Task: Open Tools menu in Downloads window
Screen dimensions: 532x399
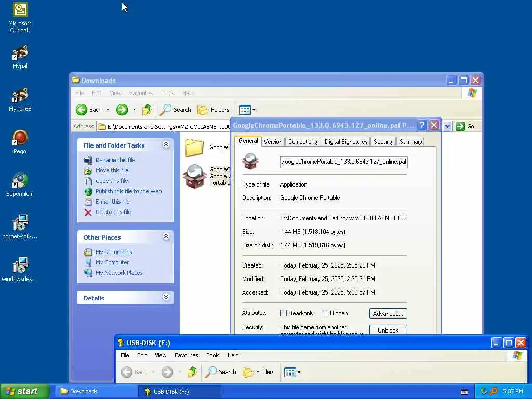Action: tap(168, 93)
